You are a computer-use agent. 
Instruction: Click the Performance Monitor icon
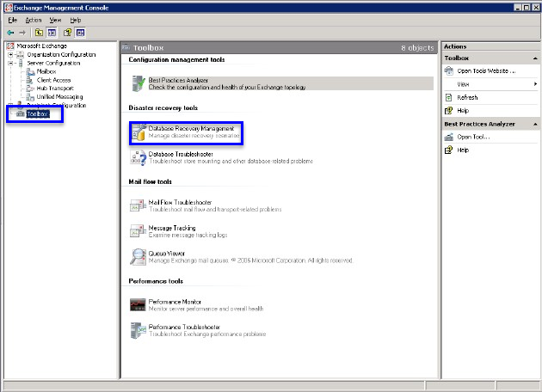pyautogui.click(x=138, y=305)
